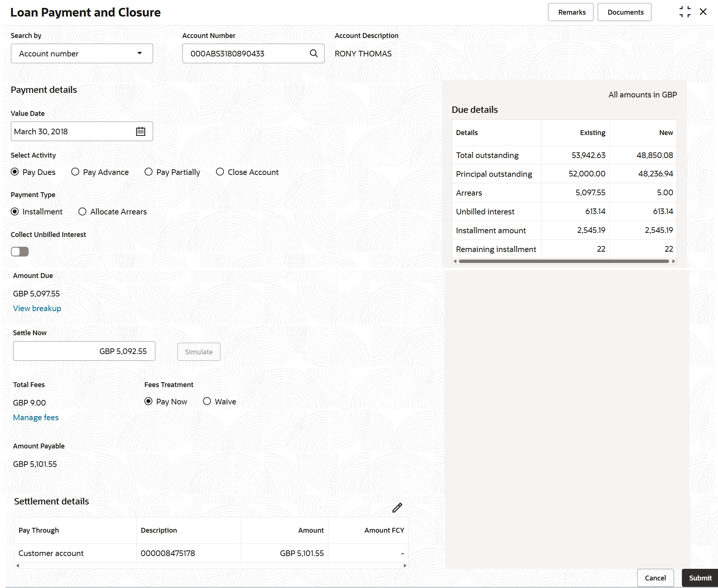Click the Principal outstanding existing value 52,000.00
718x588 pixels.
click(587, 174)
